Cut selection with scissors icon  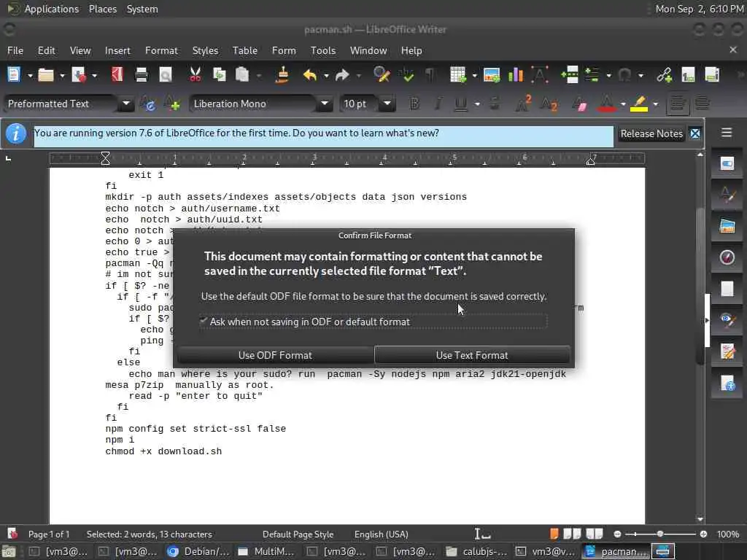point(196,75)
